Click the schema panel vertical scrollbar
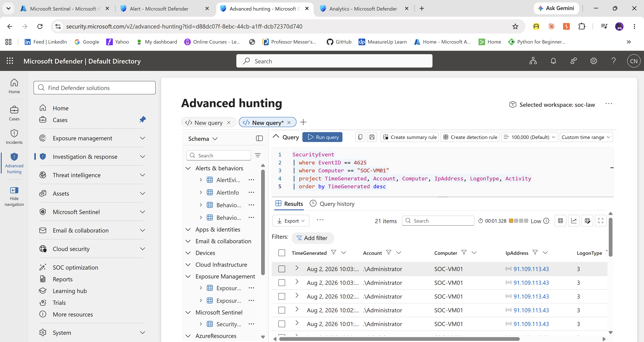This screenshot has width=644, height=342. tap(263, 222)
